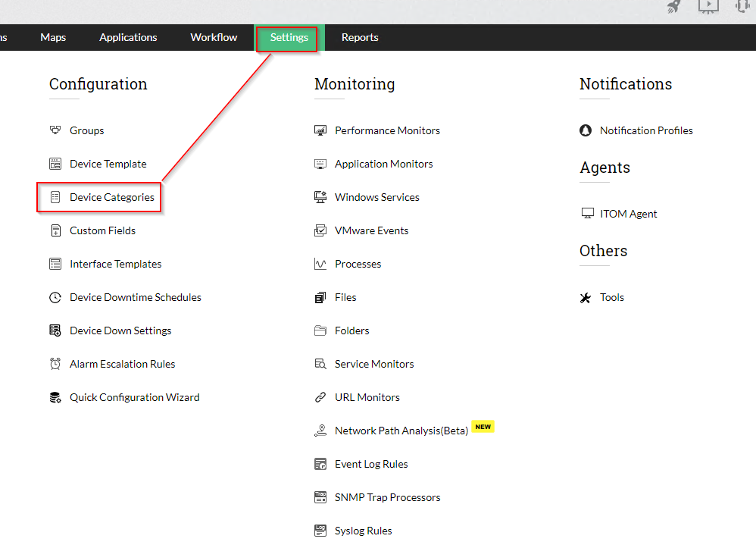Image resolution: width=756 pixels, height=545 pixels.
Task: Open Syslog Rules link
Action: (363, 531)
